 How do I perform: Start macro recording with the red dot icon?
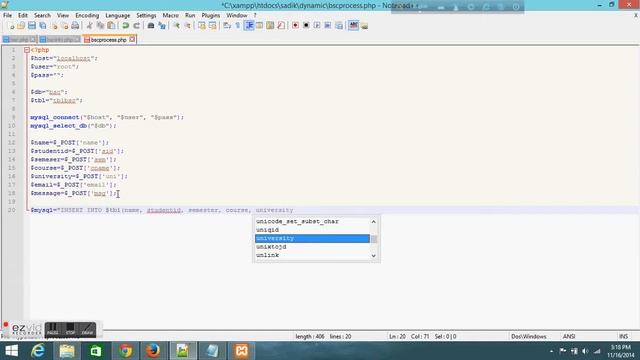coord(295,26)
